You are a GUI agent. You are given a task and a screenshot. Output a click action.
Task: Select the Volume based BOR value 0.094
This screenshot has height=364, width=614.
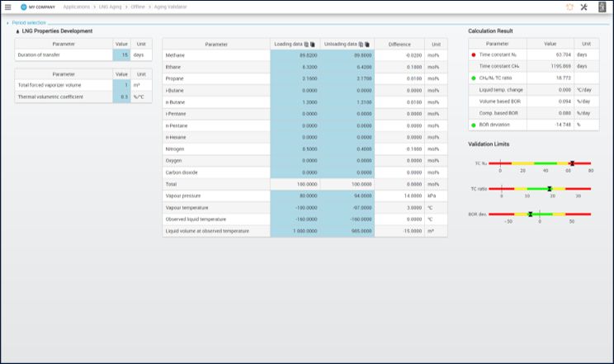click(x=564, y=102)
